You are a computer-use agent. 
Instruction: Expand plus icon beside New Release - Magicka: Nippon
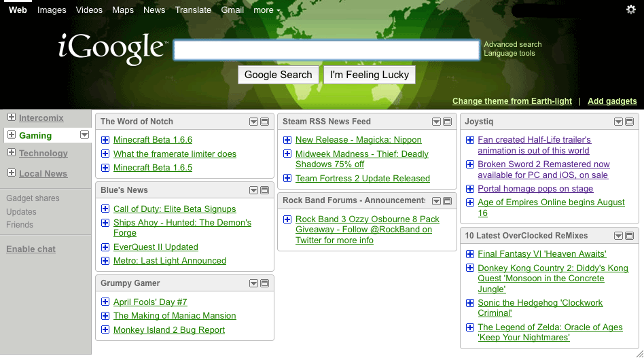[287, 140]
